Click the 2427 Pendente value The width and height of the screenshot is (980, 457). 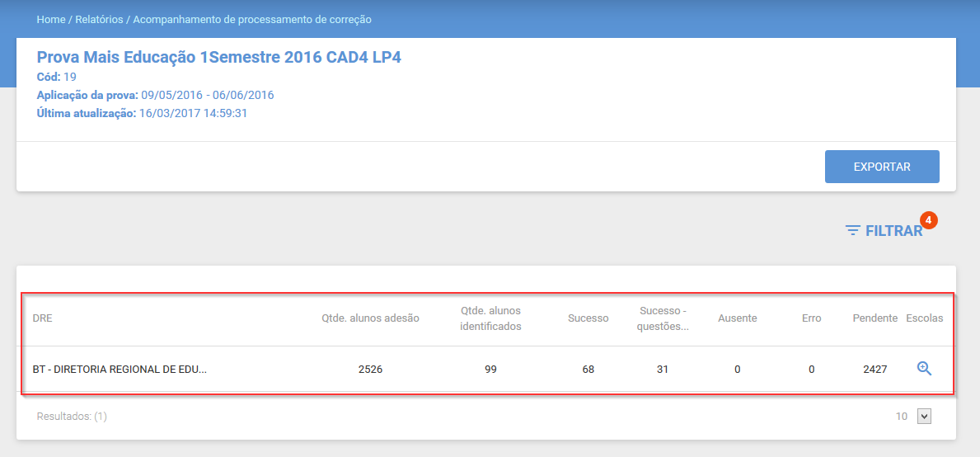[x=875, y=370]
